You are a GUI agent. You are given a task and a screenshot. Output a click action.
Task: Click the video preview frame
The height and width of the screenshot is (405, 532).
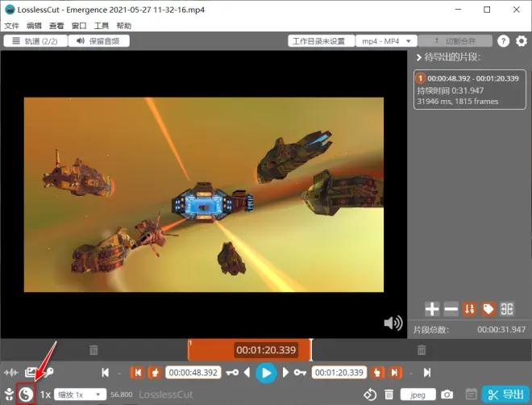pos(204,194)
